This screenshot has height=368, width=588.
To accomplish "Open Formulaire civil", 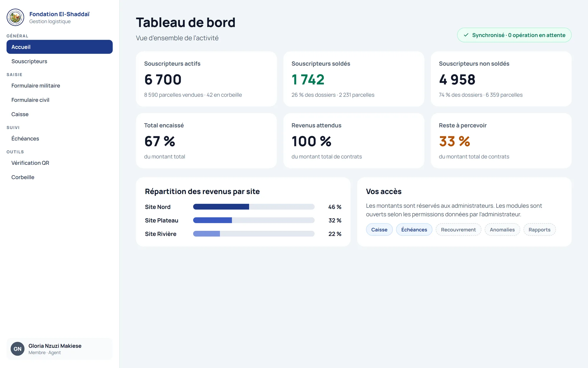I will pyautogui.click(x=59, y=100).
